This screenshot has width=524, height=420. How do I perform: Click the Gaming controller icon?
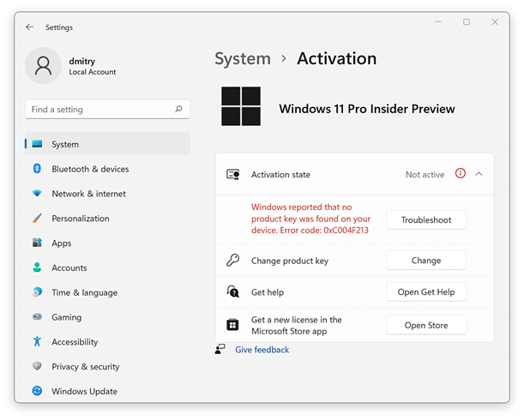[x=37, y=316]
